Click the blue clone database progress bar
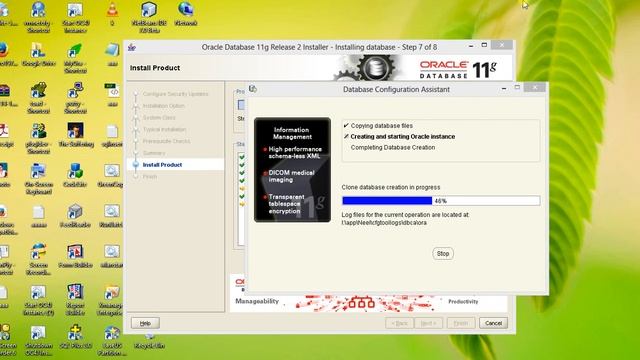Viewport: 640px width, 360px height. pos(441,200)
